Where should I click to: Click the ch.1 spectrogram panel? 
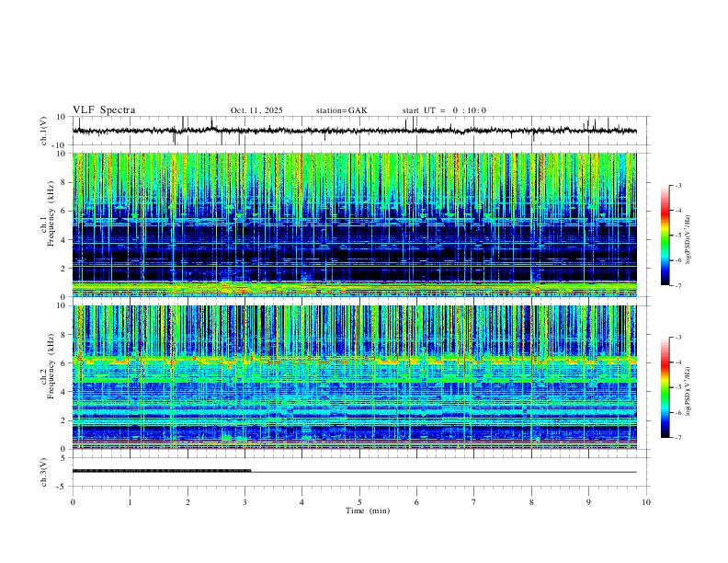tap(354, 224)
